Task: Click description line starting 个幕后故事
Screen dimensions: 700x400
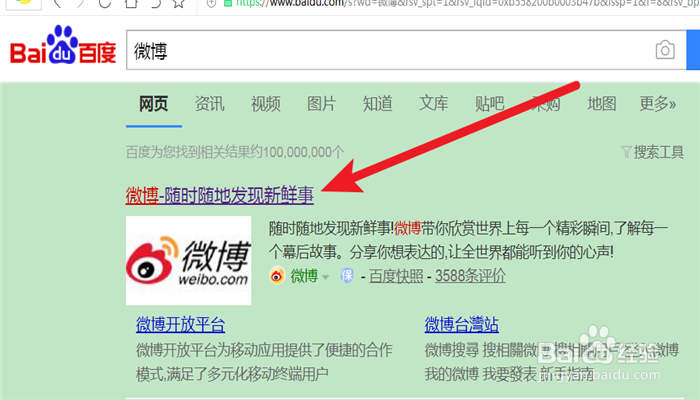Action: pos(441,252)
